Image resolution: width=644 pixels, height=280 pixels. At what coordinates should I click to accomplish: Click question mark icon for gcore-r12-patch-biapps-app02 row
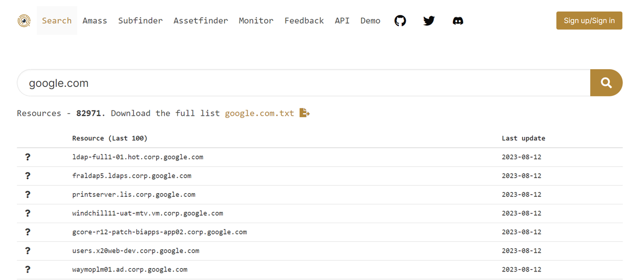coord(28,232)
